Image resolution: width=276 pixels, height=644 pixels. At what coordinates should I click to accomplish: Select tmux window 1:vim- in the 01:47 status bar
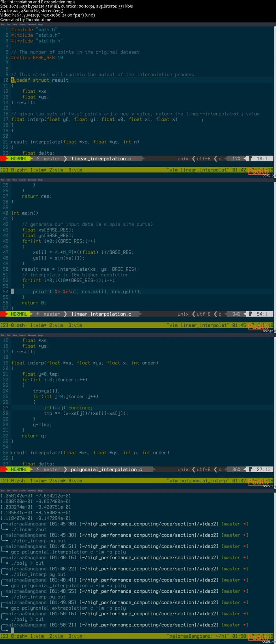[38, 480]
